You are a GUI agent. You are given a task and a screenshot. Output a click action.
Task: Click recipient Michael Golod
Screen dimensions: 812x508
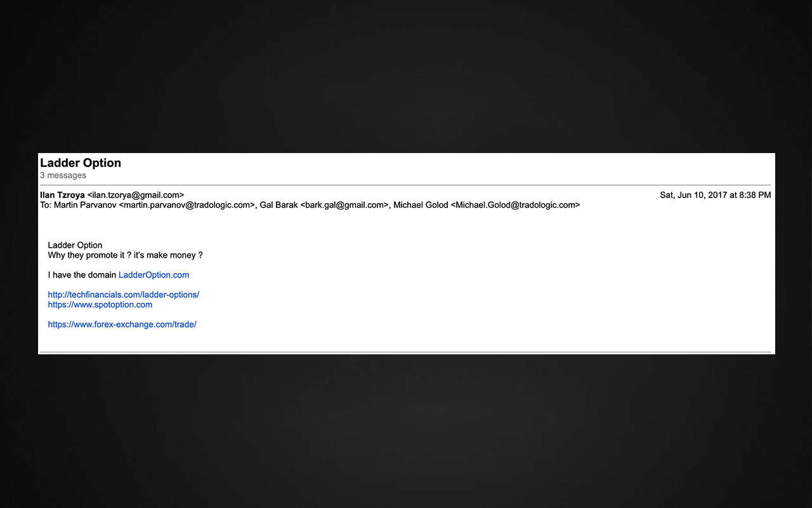point(421,205)
